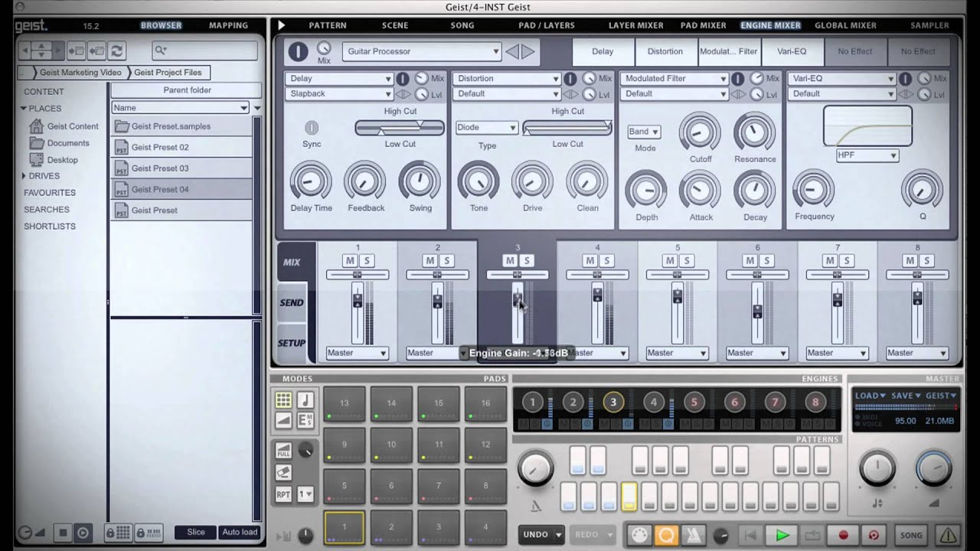Click the Auto load button
The height and width of the screenshot is (551, 980).
click(240, 532)
